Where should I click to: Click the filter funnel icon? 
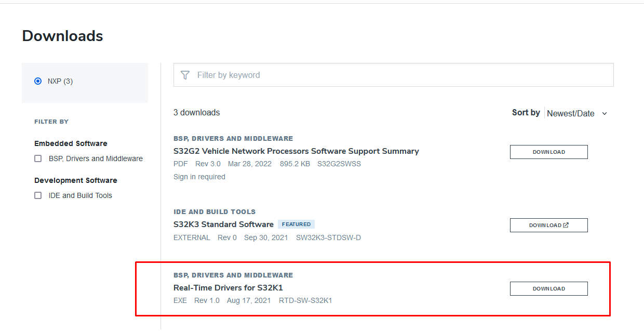tap(185, 75)
